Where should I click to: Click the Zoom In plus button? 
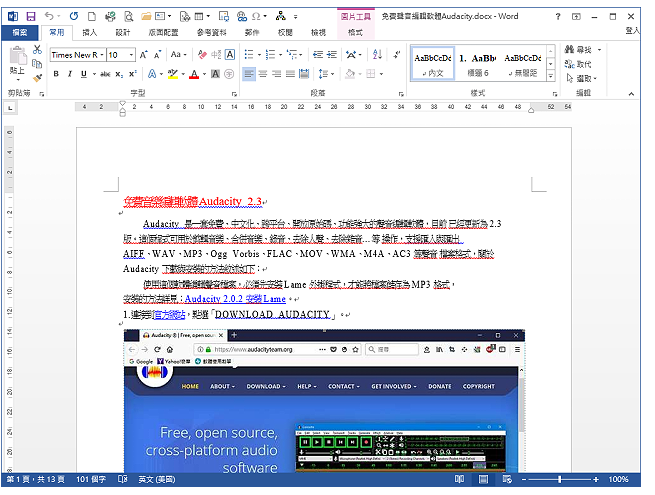(x=596, y=480)
